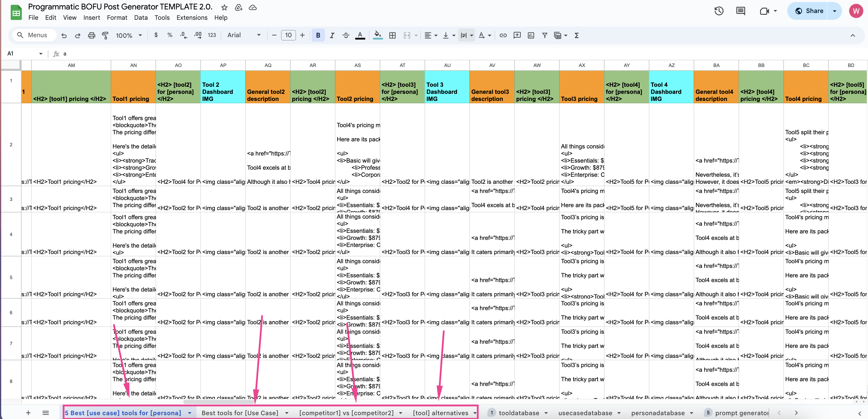Toggle italic formatting
The width and height of the screenshot is (868, 419).
point(332,35)
